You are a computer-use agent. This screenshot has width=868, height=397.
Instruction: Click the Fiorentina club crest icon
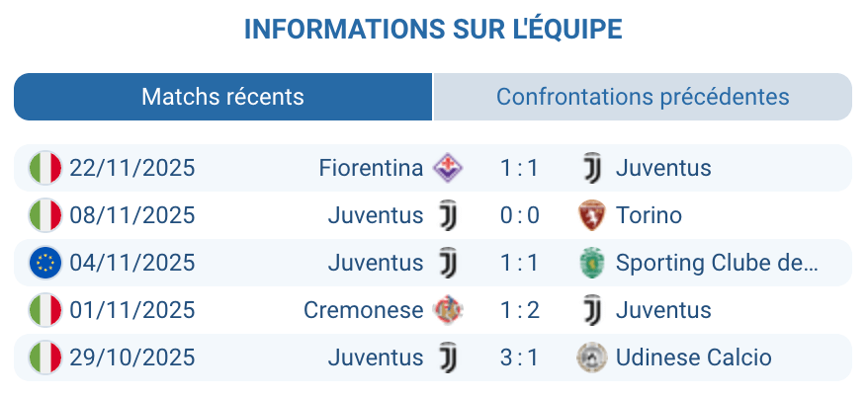449,168
